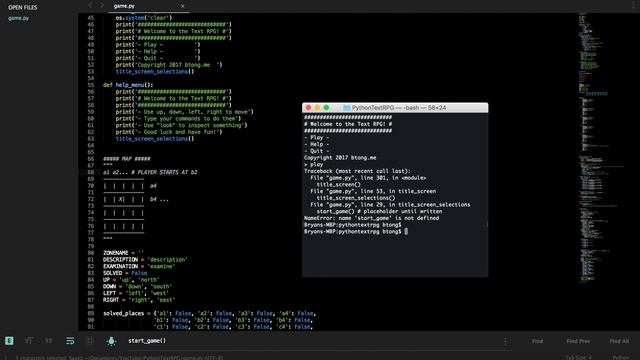Toggle highlight matches option
This screenshot has width=640, height=360.
[x=111, y=341]
